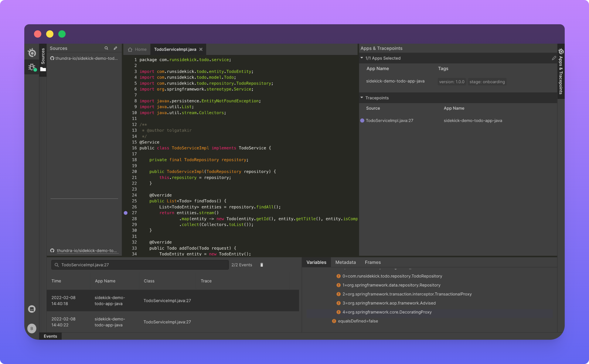Select the event at 14:40:22
The image size is (589, 364).
[173, 322]
